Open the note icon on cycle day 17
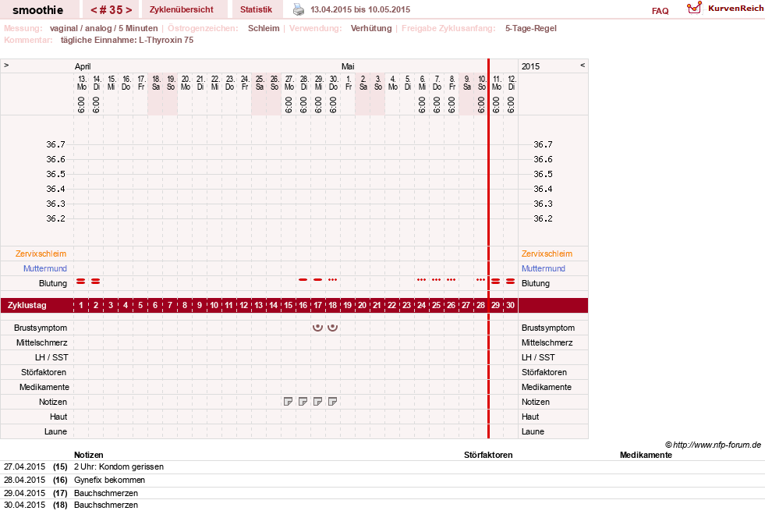765x532 pixels. point(317,402)
